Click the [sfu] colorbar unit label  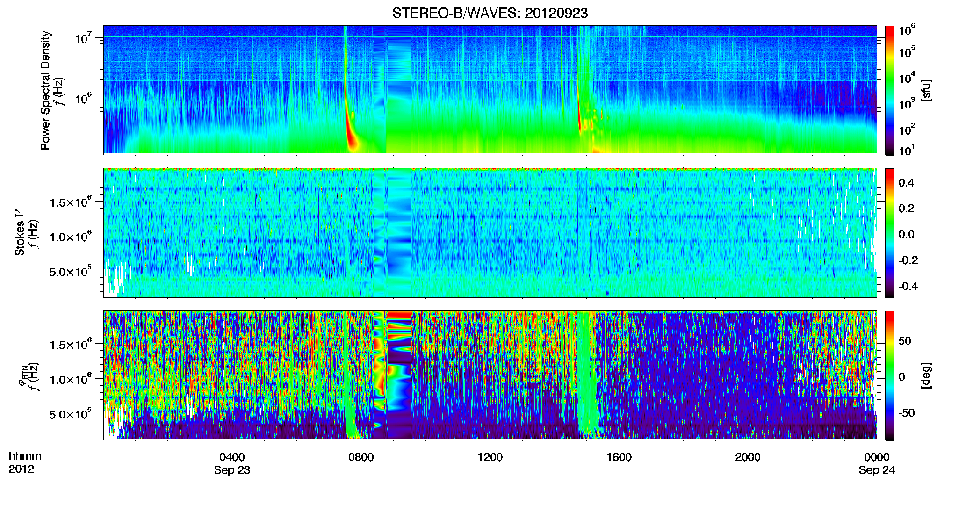926,90
